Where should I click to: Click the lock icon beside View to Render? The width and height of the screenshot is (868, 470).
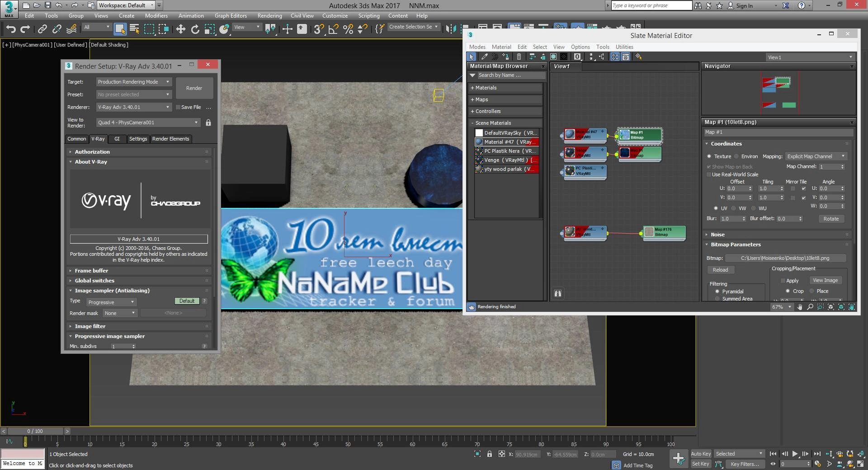click(208, 122)
